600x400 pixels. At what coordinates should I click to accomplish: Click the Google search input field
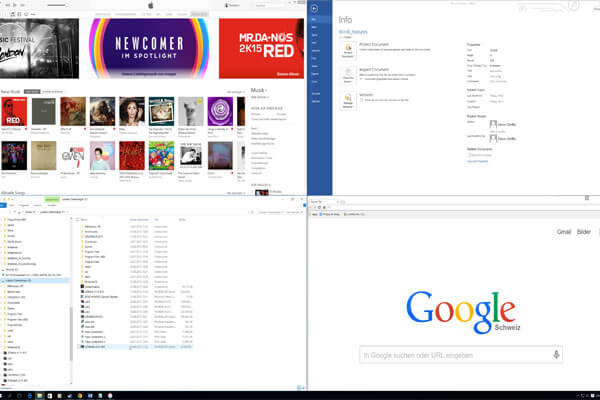pos(461,355)
